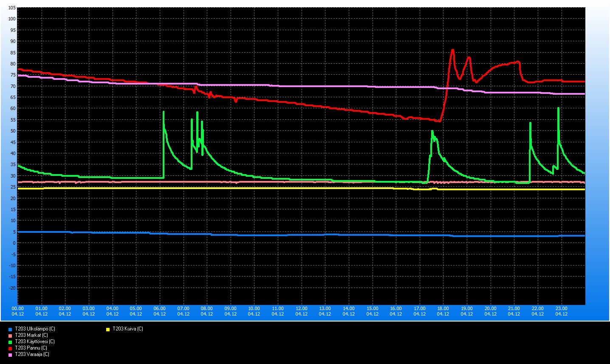Screen dimensions: 610x364
Task: Click the -20 value on temperature axis
Action: point(12,288)
